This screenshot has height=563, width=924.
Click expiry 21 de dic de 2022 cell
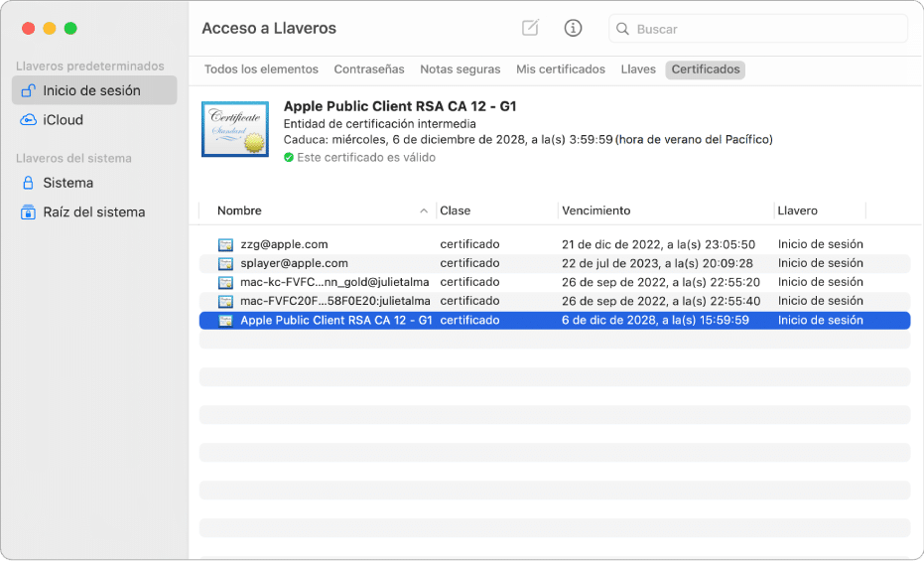point(658,244)
